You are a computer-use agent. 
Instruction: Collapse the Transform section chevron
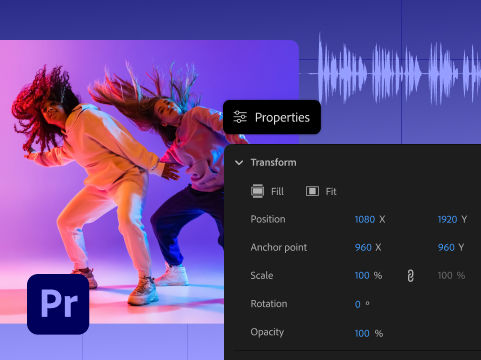point(239,163)
